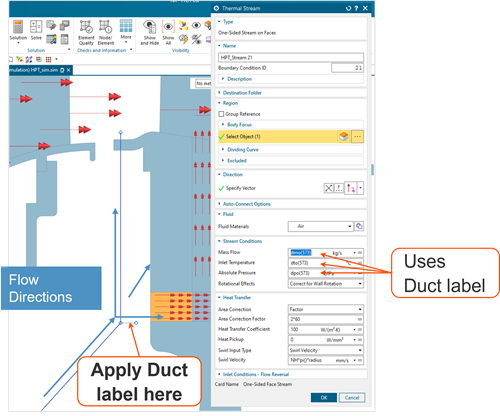Open the ellipsis options beside Select Object
The width and height of the screenshot is (500, 416).
click(x=357, y=137)
